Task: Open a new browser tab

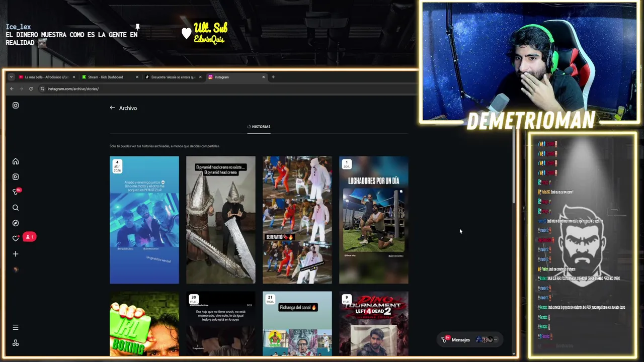Action: pyautogui.click(x=273, y=77)
